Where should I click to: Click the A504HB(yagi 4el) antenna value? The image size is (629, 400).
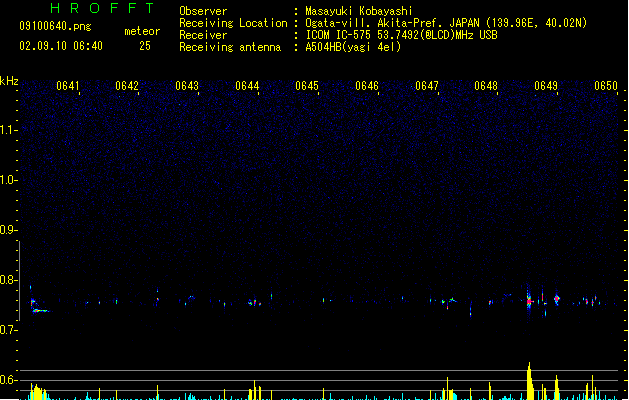(x=353, y=47)
